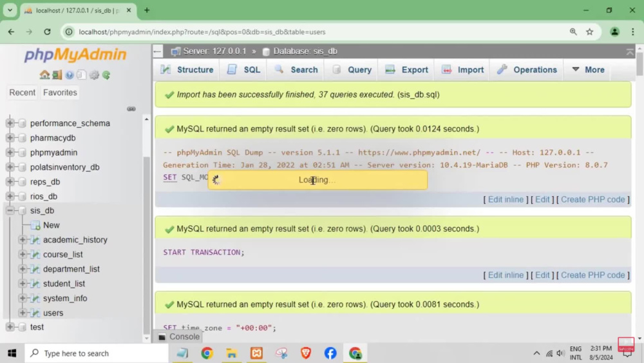Screen dimensions: 644x363
Task: Open Chrome profile avatar icon
Action: (x=614, y=32)
